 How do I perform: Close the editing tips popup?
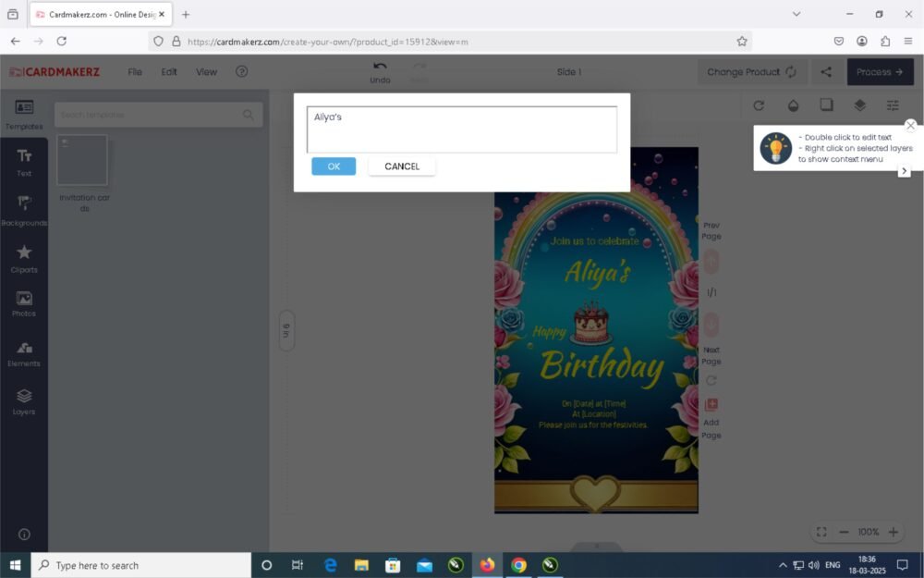(910, 126)
